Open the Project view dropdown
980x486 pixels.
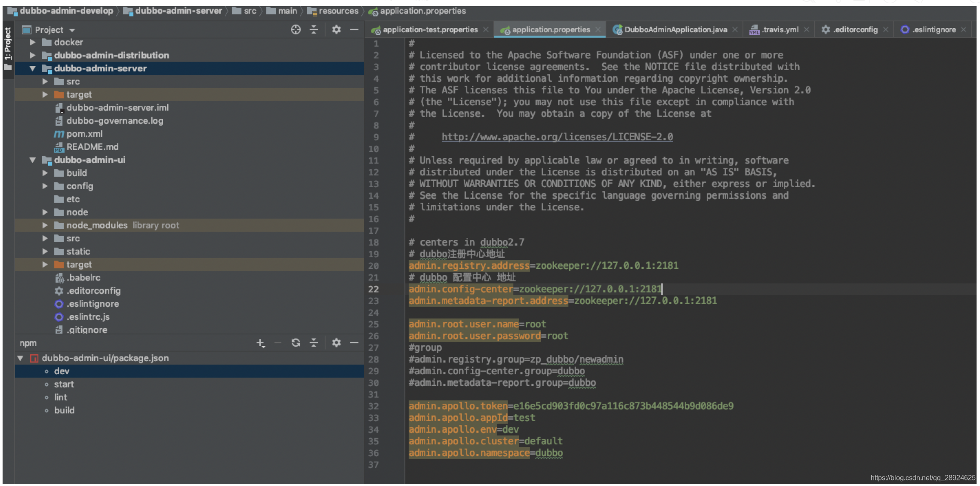(72, 30)
